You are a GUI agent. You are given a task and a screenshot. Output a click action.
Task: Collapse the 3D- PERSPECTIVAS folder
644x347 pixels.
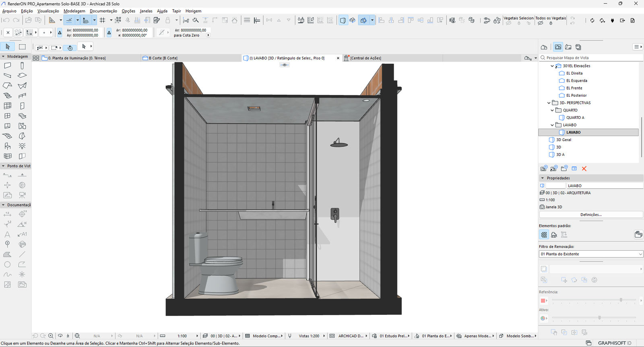coord(549,103)
